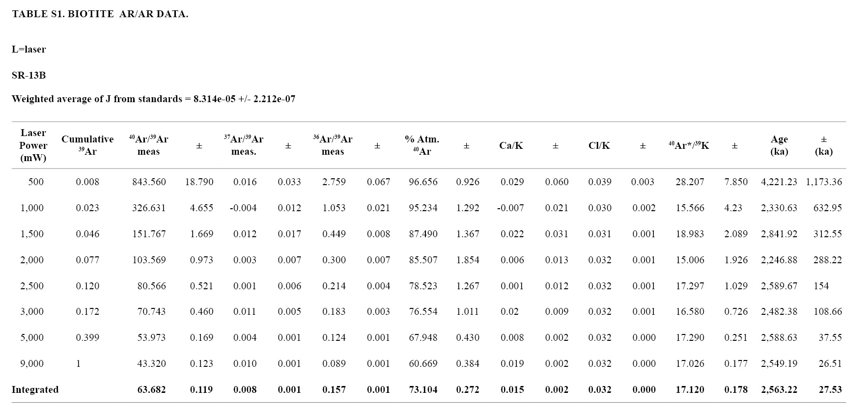Select the 40Ar*/39K column header

[689, 146]
